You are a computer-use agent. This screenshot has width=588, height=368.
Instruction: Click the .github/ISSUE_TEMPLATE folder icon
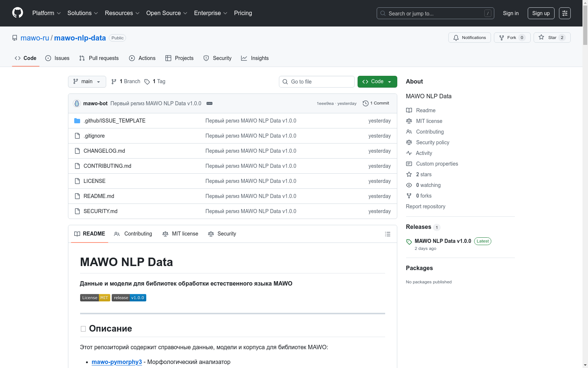(x=77, y=121)
